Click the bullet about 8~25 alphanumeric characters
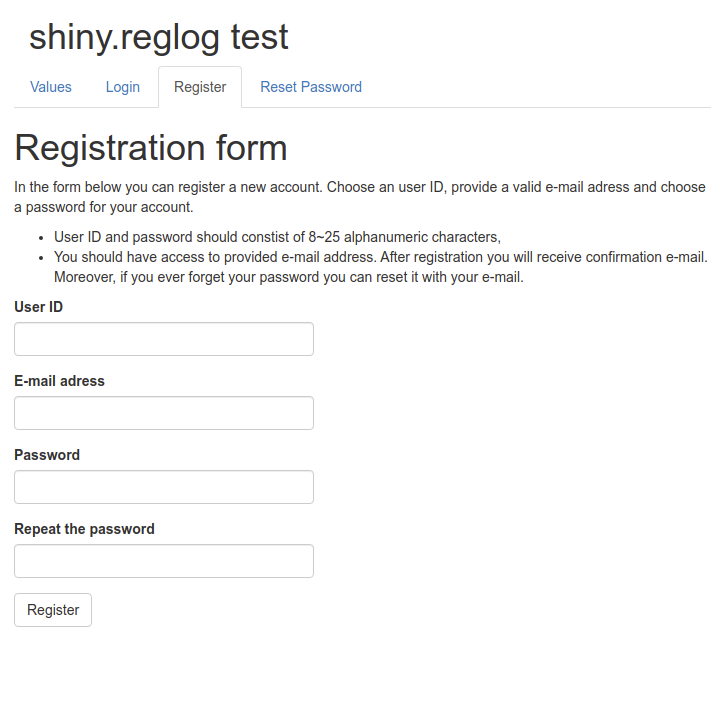 coord(277,237)
